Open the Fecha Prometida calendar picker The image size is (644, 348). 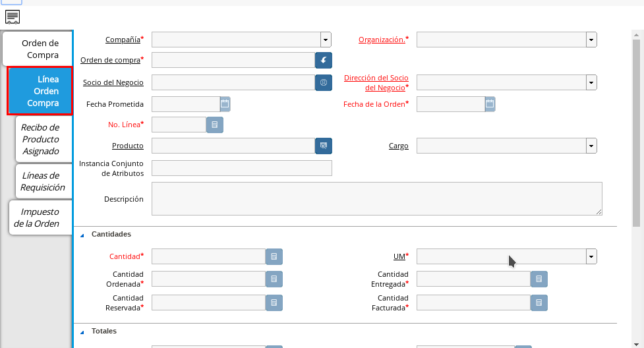pos(225,104)
